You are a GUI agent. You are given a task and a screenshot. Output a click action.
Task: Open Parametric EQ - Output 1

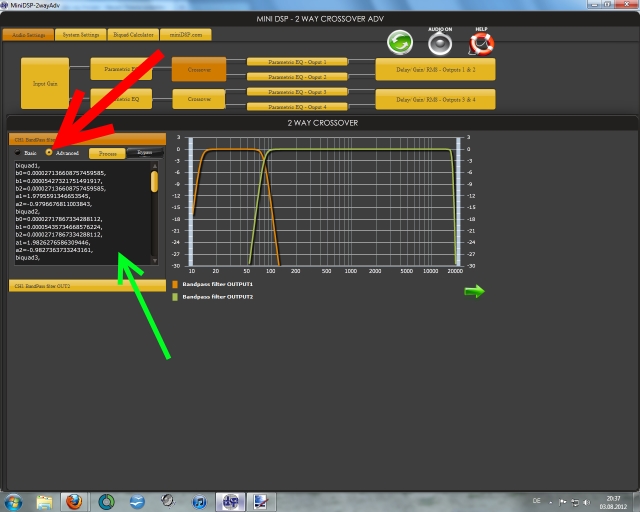(x=297, y=62)
